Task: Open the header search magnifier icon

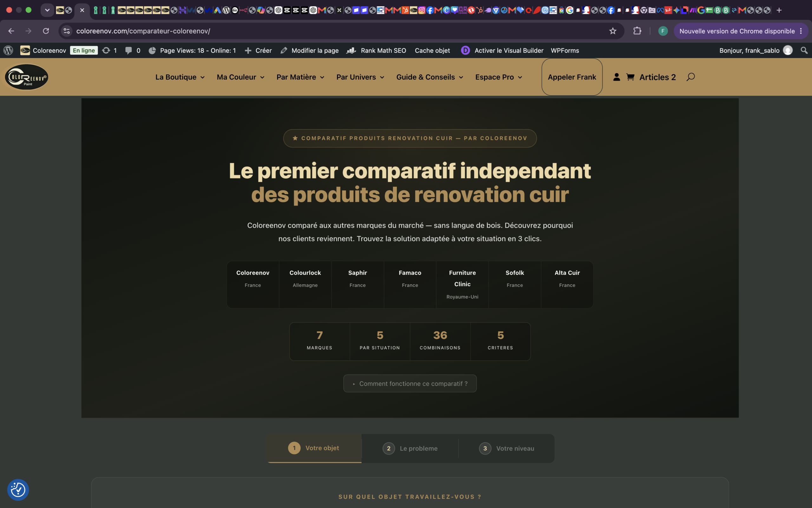Action: click(x=691, y=77)
